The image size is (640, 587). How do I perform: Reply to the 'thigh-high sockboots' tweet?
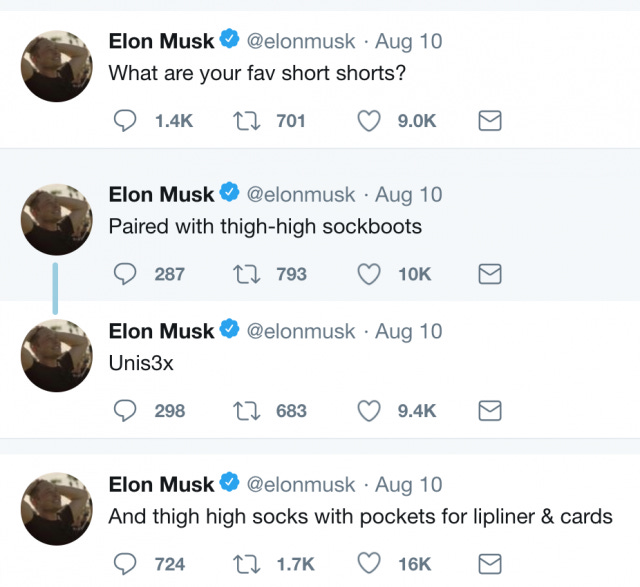pyautogui.click(x=124, y=274)
